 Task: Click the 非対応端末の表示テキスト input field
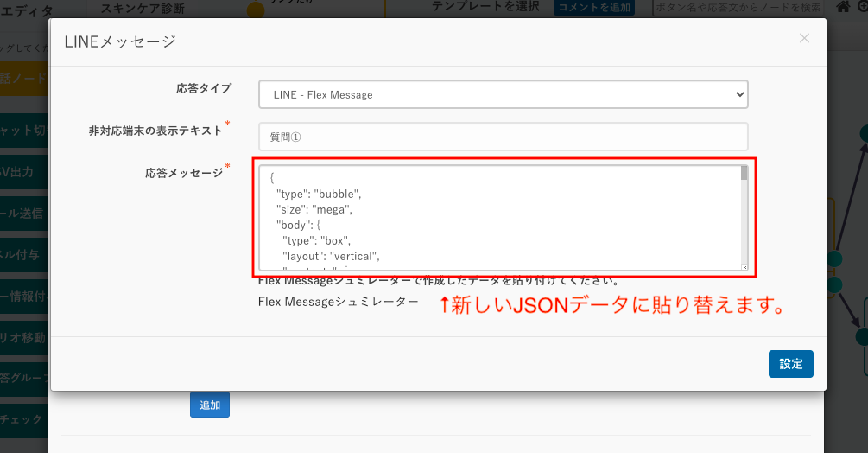(503, 137)
